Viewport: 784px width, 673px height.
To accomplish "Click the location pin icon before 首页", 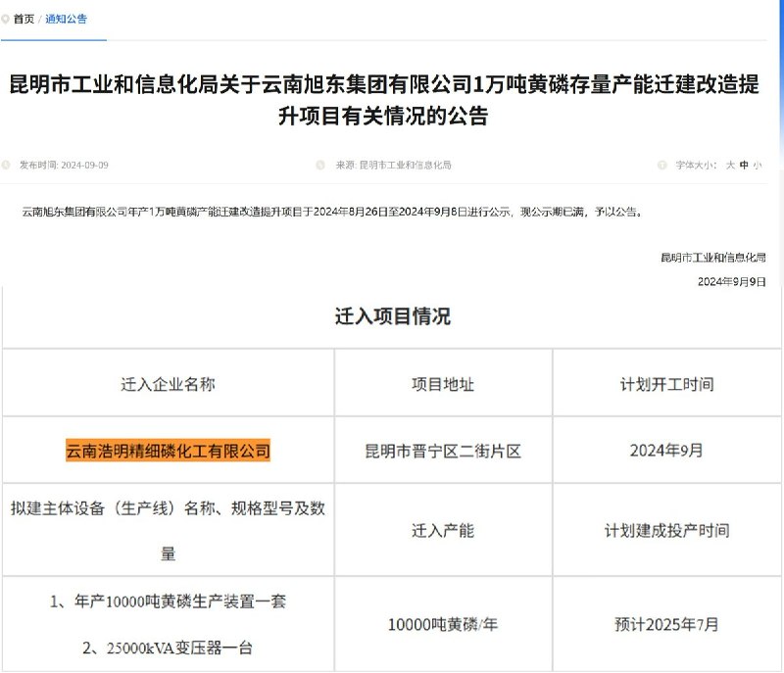I will click(6, 19).
